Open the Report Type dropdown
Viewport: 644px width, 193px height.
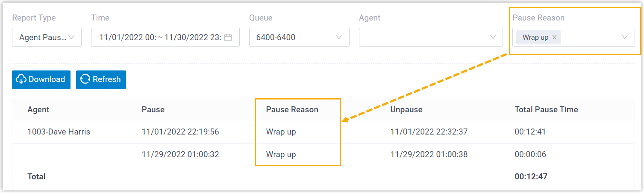click(x=47, y=37)
